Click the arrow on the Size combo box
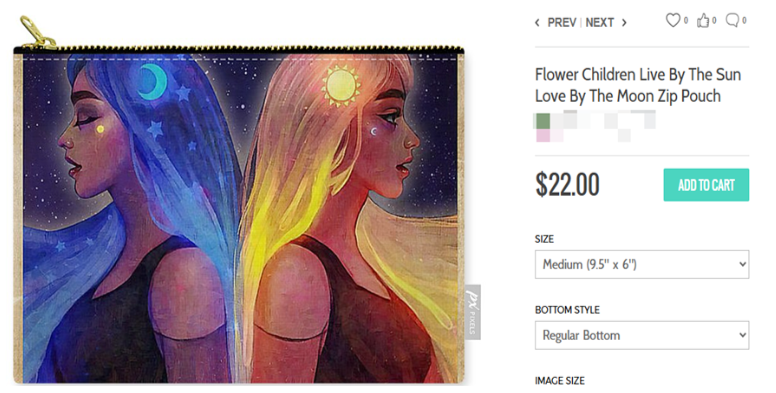The width and height of the screenshot is (776, 393). point(742,264)
